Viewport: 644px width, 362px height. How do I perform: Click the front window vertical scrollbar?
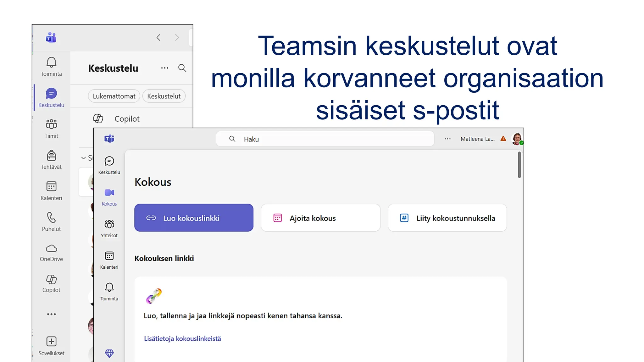519,165
